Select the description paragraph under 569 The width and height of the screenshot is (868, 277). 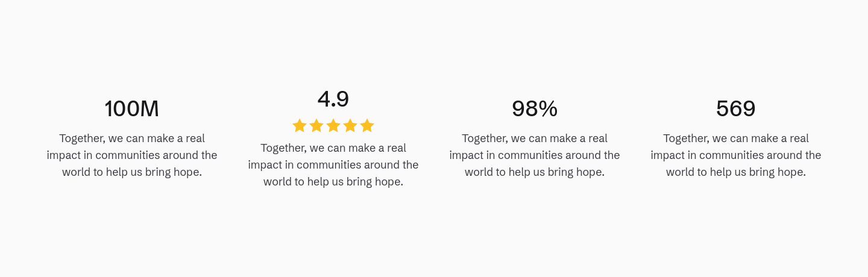coord(736,155)
